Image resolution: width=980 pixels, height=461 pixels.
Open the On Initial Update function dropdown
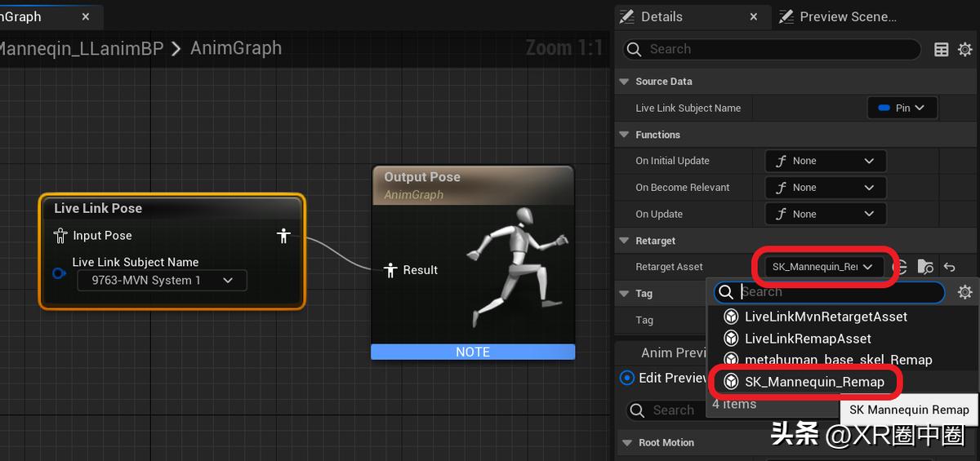coord(825,161)
